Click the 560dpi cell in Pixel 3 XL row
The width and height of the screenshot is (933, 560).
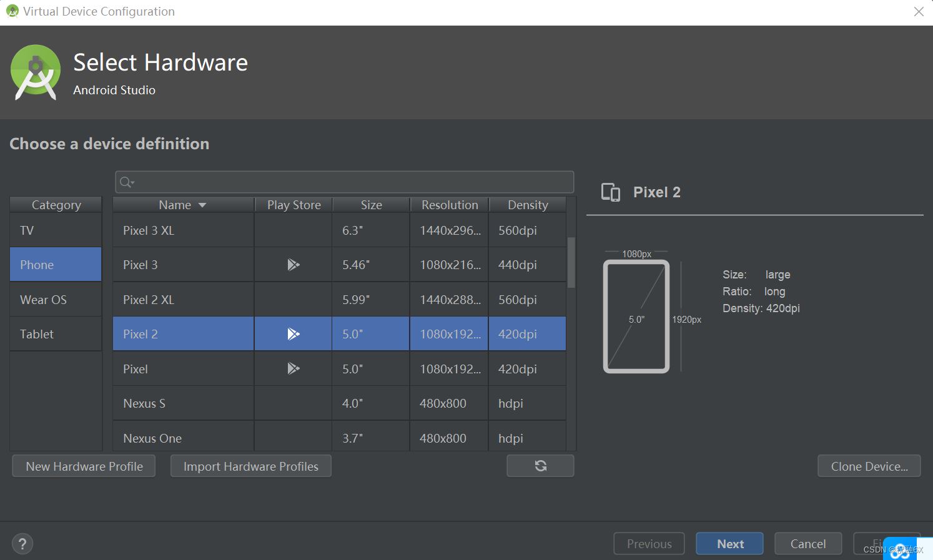click(527, 230)
